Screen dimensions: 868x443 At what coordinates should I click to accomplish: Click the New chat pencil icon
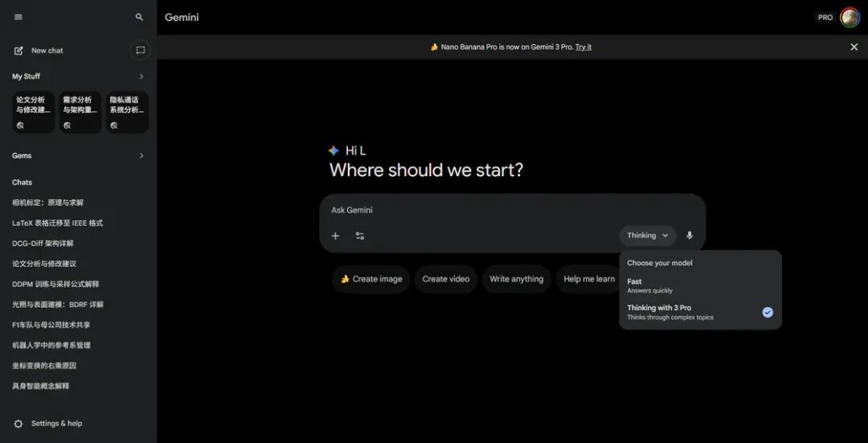pos(18,51)
